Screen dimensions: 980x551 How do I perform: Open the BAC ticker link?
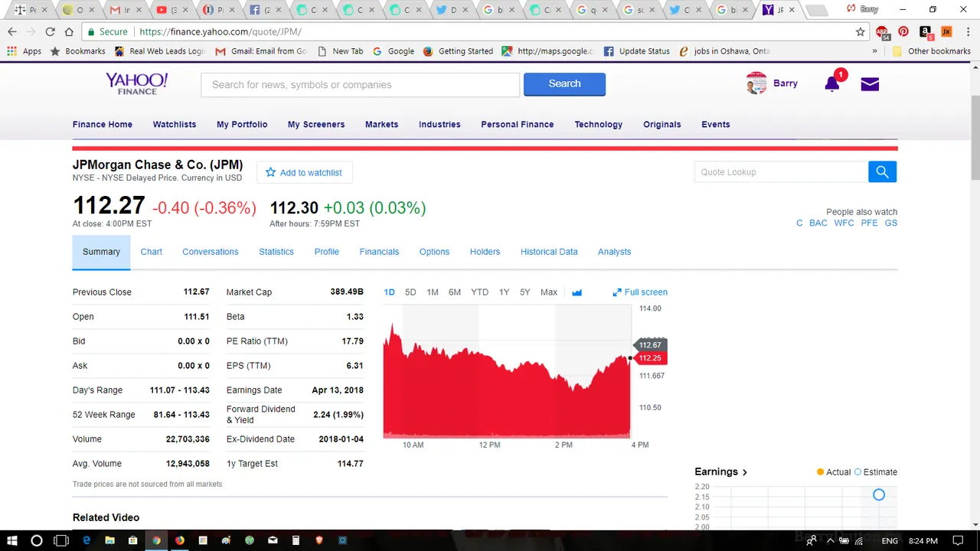tap(818, 223)
